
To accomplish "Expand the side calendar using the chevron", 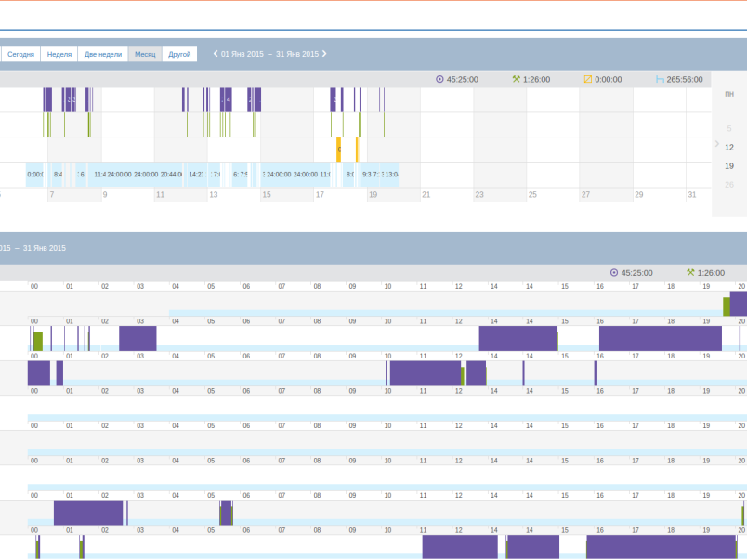I will pyautogui.click(x=716, y=144).
